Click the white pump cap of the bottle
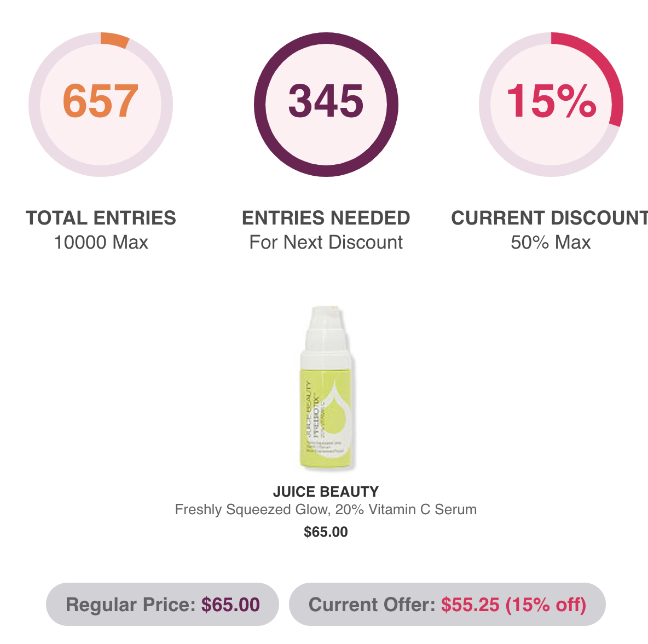 point(326,330)
